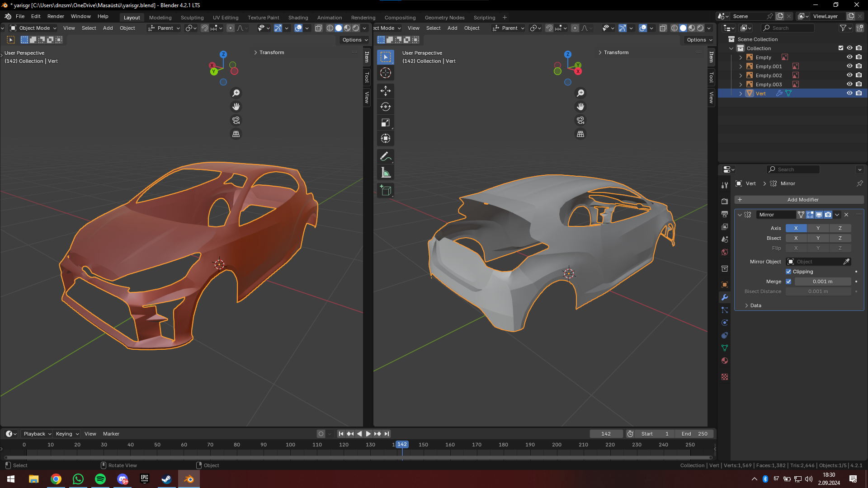Click frame 200 on the timeline
The image size is (868, 488).
(557, 445)
